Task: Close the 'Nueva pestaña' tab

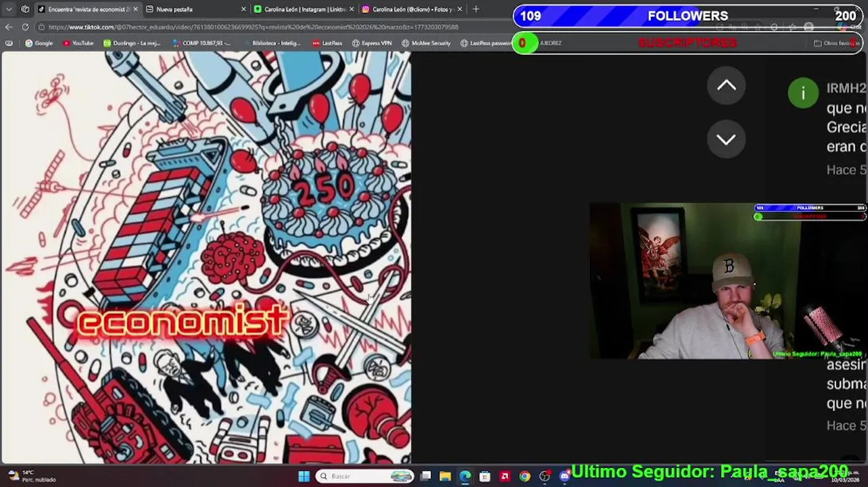Action: coord(243,9)
